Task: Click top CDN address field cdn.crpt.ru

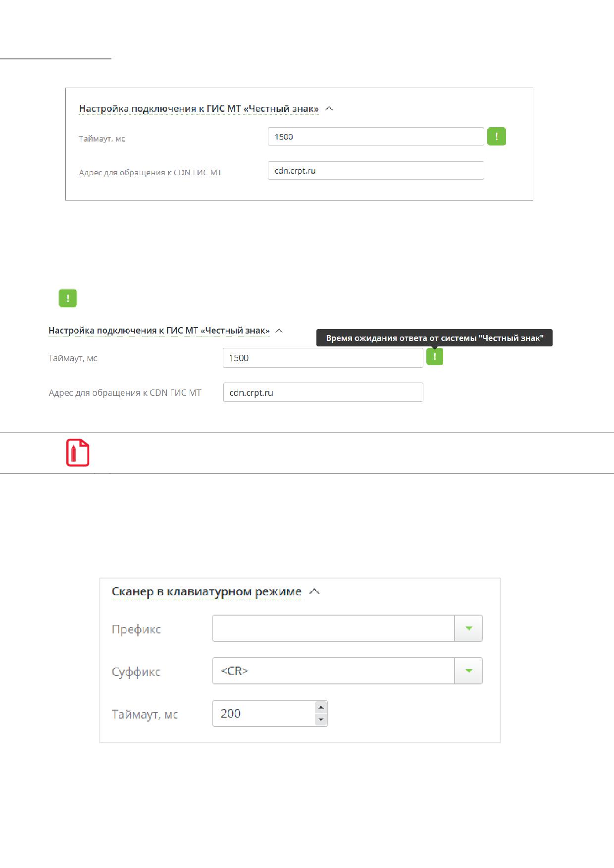Action: tap(376, 170)
